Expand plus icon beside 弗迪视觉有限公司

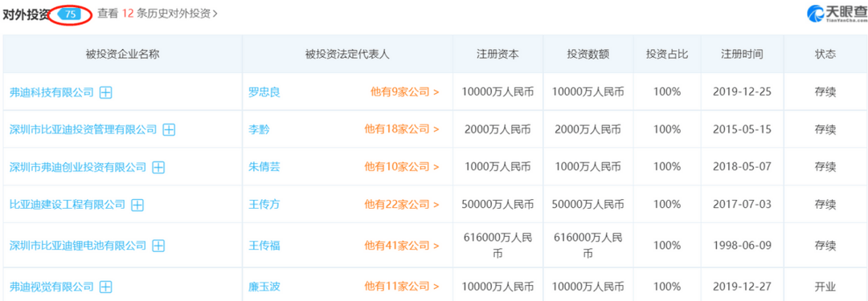pos(106,287)
